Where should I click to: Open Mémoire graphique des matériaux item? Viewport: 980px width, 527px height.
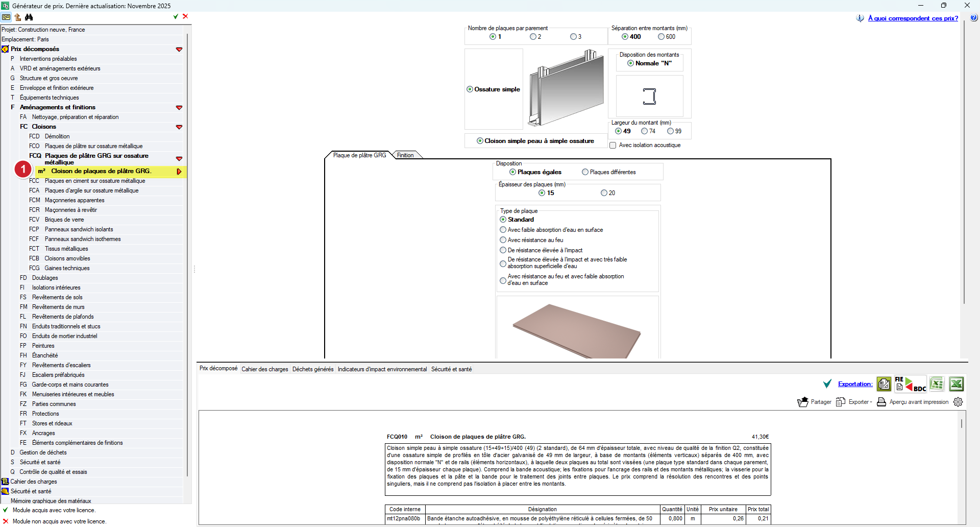point(51,501)
